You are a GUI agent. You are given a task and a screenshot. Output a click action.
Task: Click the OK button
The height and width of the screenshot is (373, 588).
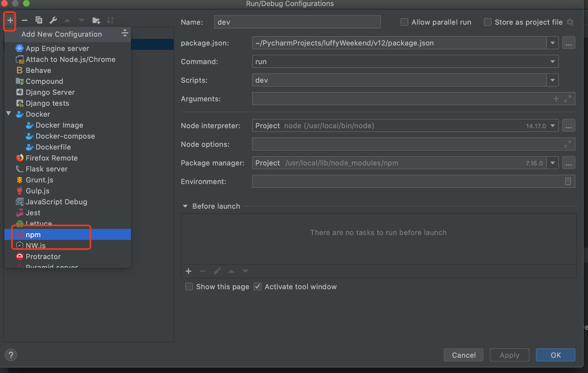point(556,355)
